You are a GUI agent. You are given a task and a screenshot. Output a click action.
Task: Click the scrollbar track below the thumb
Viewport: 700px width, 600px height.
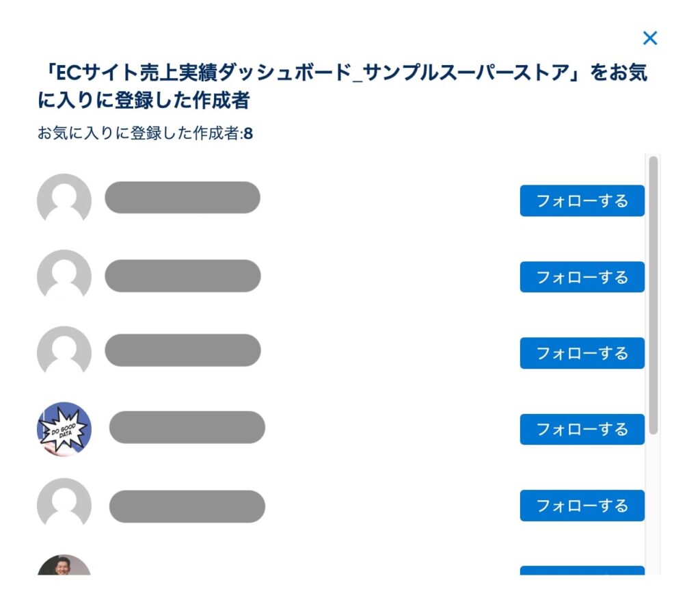click(653, 506)
